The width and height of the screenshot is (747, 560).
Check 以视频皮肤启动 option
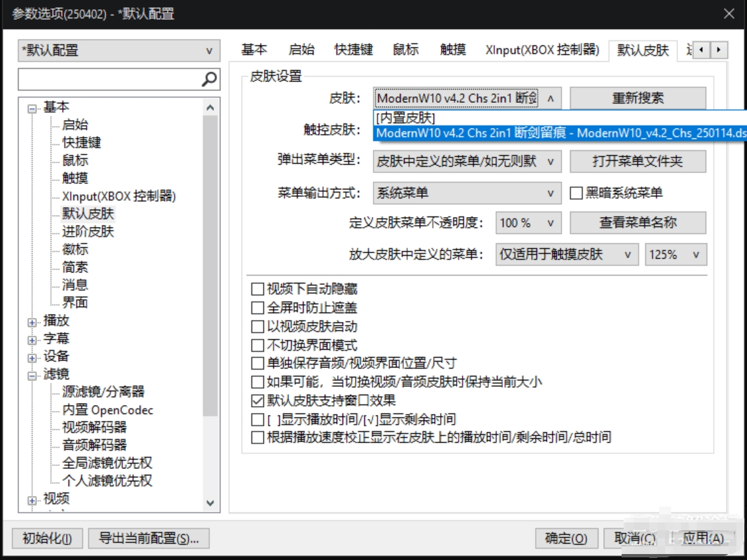[257, 327]
